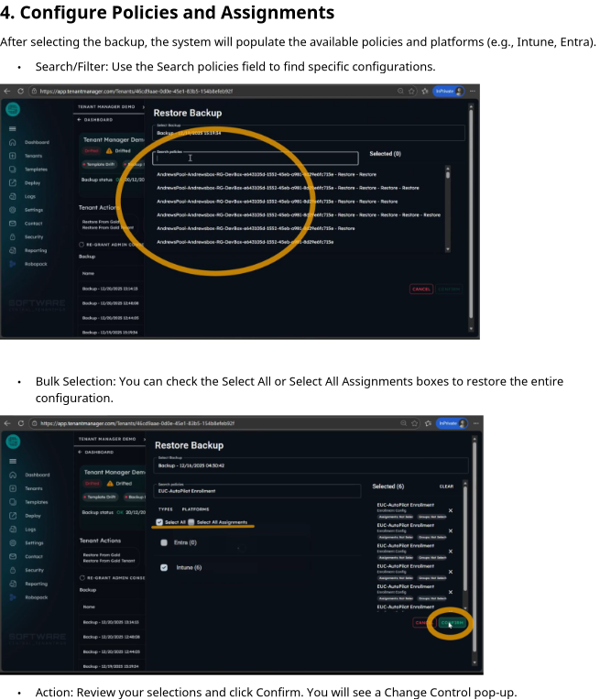Uncheck the Intune (6) checkbox
The width and height of the screenshot is (600, 700).
(163, 568)
